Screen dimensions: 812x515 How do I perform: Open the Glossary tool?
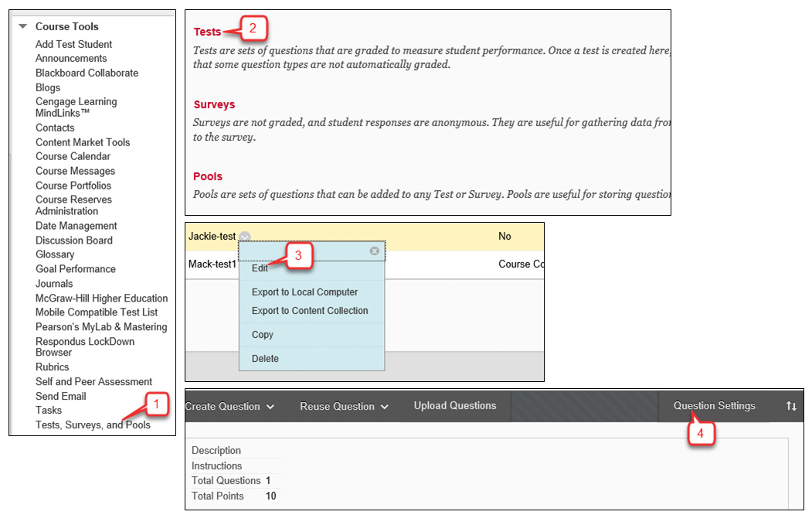pyautogui.click(x=55, y=255)
